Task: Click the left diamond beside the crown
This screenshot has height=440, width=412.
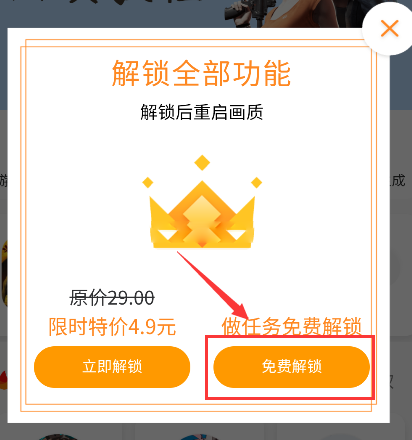Action: pyautogui.click(x=148, y=183)
